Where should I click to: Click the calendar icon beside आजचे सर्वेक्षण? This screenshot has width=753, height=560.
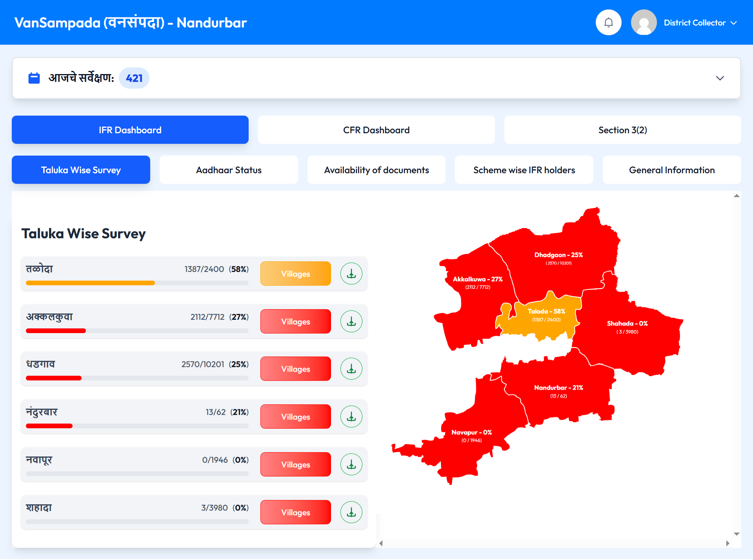click(x=34, y=78)
